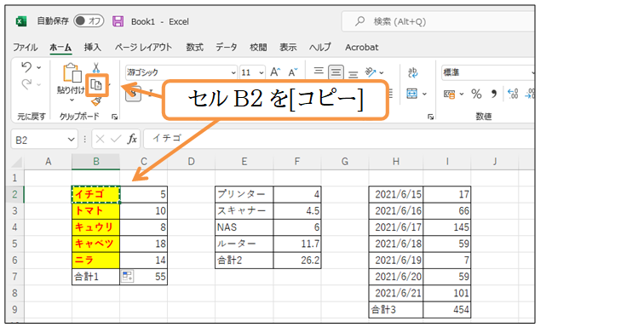644x327 pixels.
Task: Switch to the データ tab
Action: pos(227,47)
